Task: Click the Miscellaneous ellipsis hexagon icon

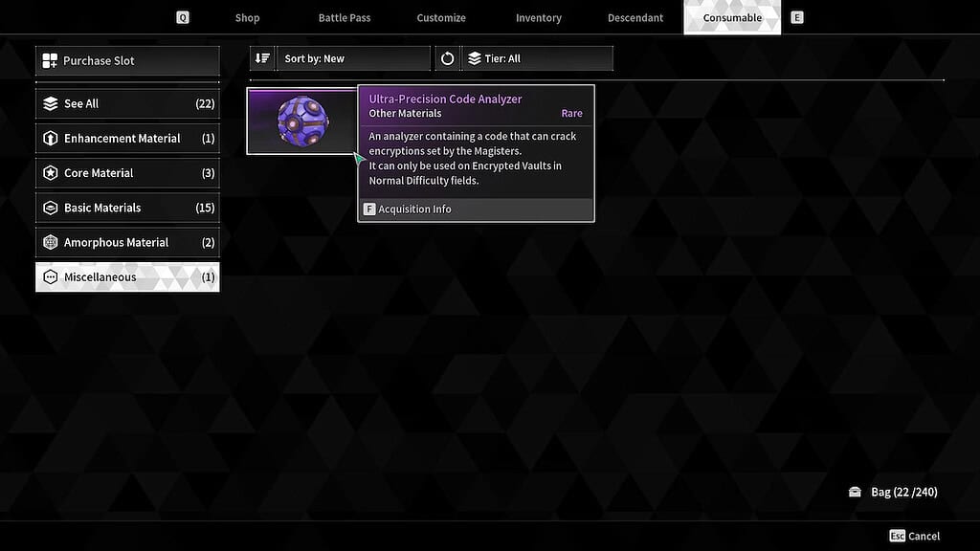Action: [x=50, y=276]
